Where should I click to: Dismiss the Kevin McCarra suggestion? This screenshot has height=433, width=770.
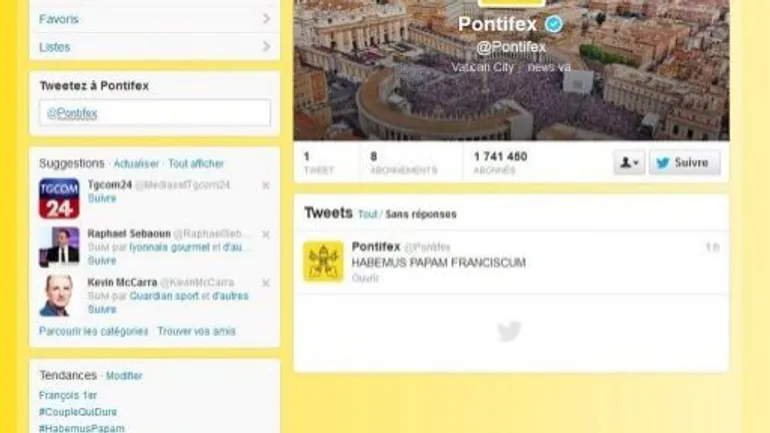tap(266, 283)
